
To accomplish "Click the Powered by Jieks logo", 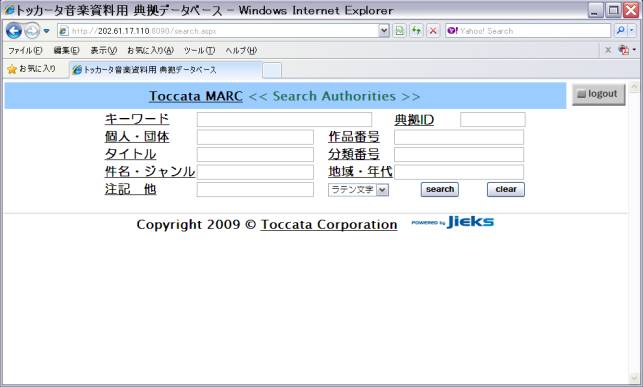I will (452, 222).
